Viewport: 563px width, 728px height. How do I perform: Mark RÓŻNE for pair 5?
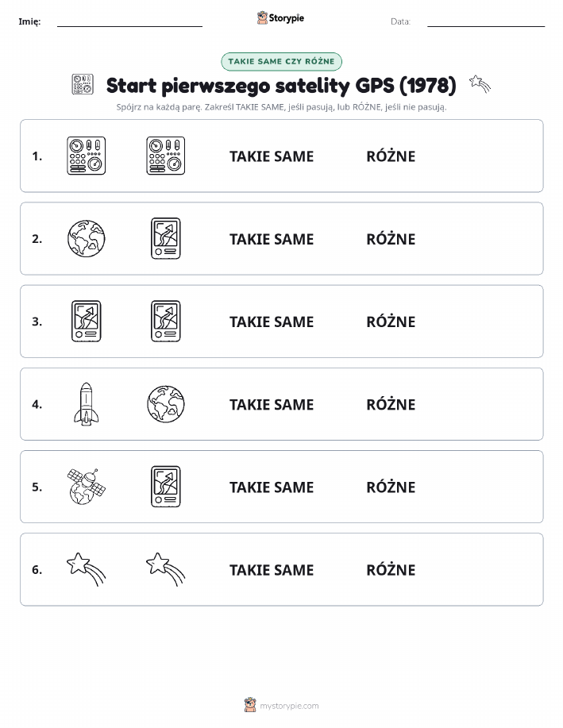click(x=391, y=487)
